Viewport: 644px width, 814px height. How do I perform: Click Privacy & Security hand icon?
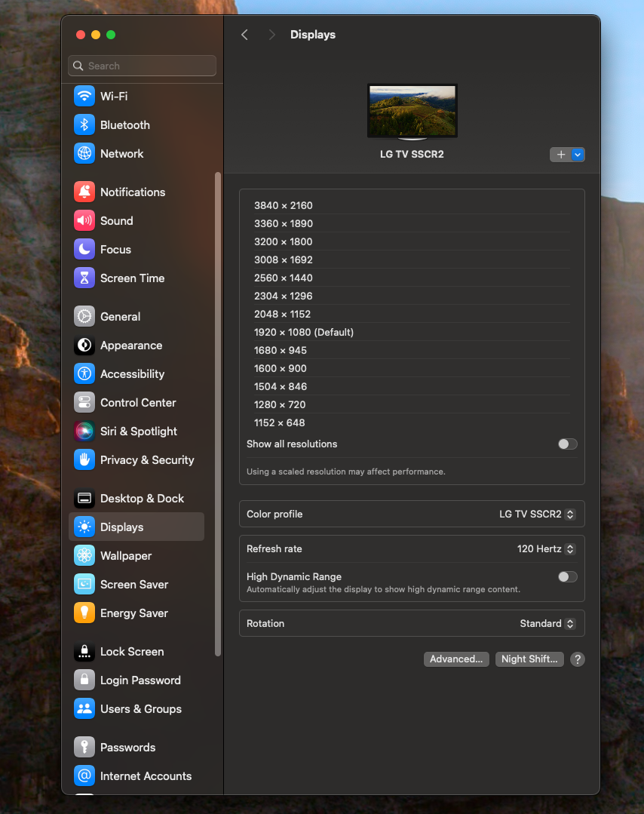(x=84, y=460)
